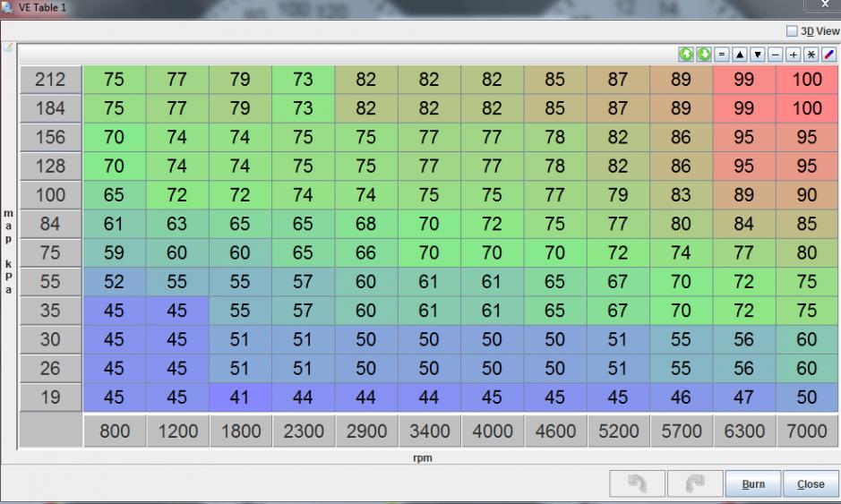Select cell 100 at 212 kPa, 7000 rpm
841x504 pixels.
(x=807, y=80)
